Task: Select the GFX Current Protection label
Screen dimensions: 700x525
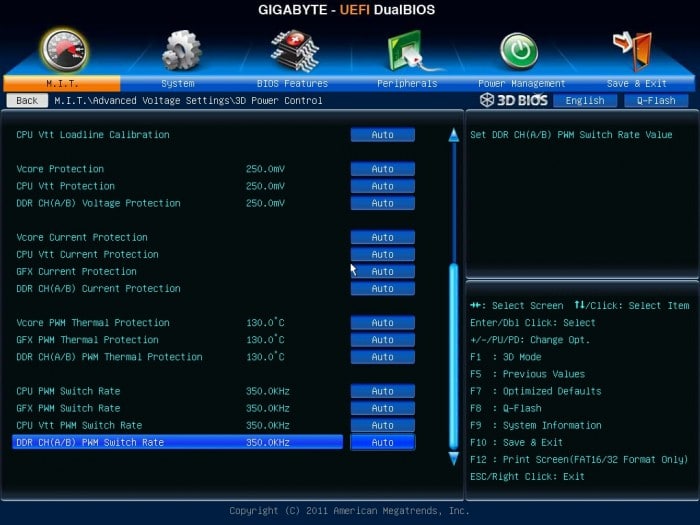Action: [76, 271]
